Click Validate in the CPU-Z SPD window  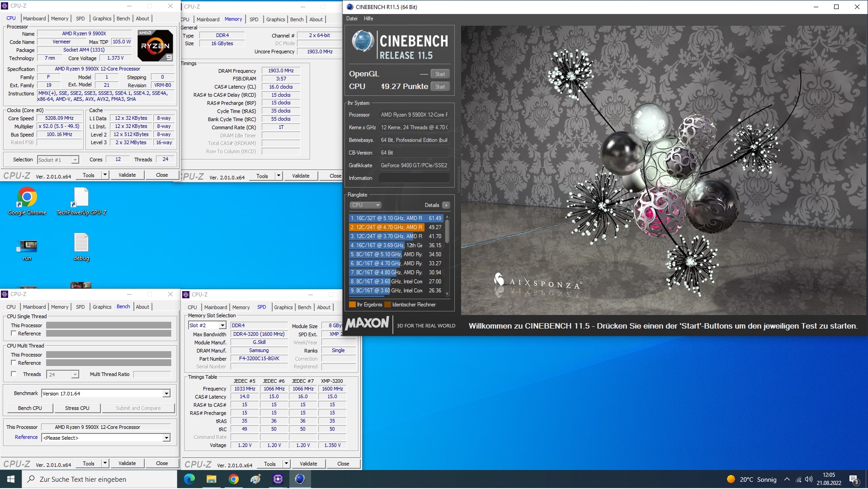pos(308,464)
